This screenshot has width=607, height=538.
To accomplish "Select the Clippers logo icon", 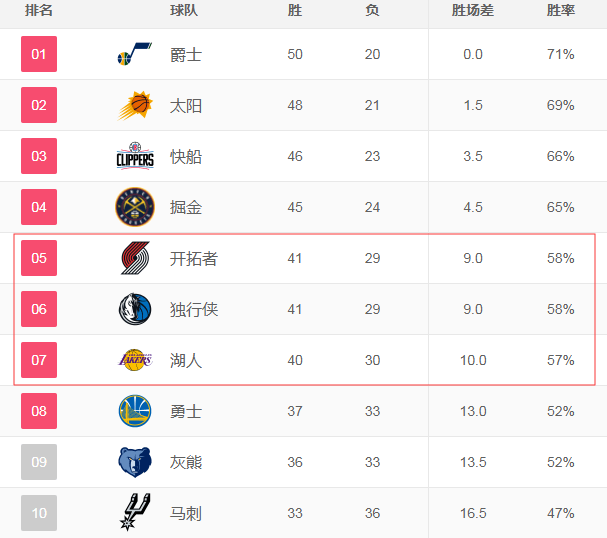I will 135,156.
